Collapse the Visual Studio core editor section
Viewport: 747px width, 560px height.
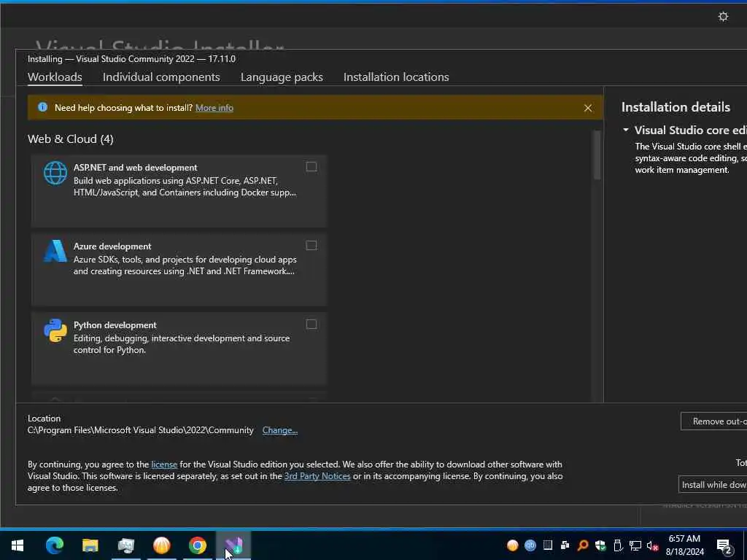[625, 130]
